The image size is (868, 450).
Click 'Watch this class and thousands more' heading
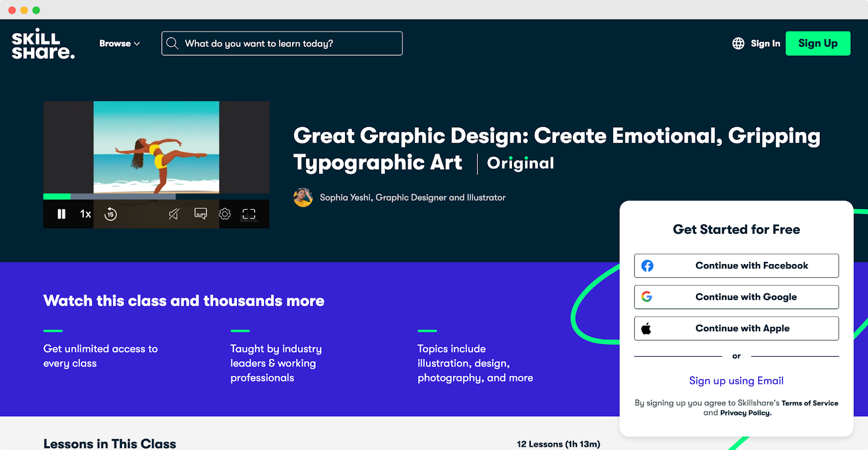pos(184,301)
